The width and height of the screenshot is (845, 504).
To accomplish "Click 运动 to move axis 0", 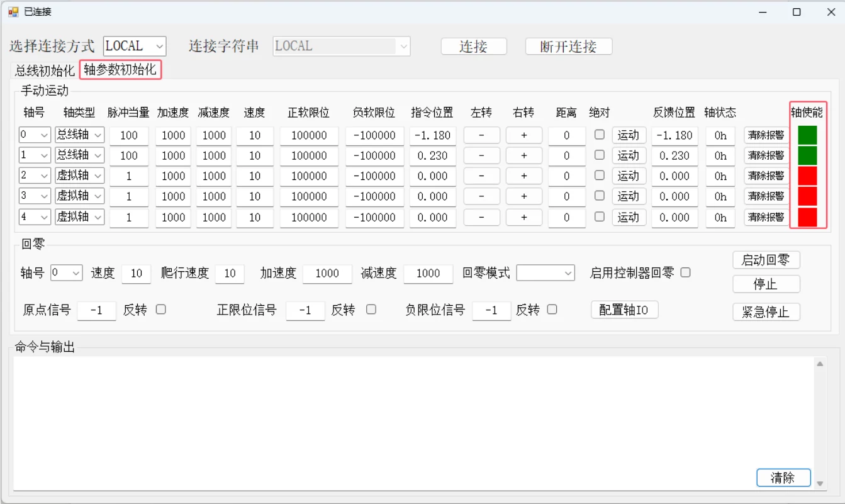I will pyautogui.click(x=629, y=135).
